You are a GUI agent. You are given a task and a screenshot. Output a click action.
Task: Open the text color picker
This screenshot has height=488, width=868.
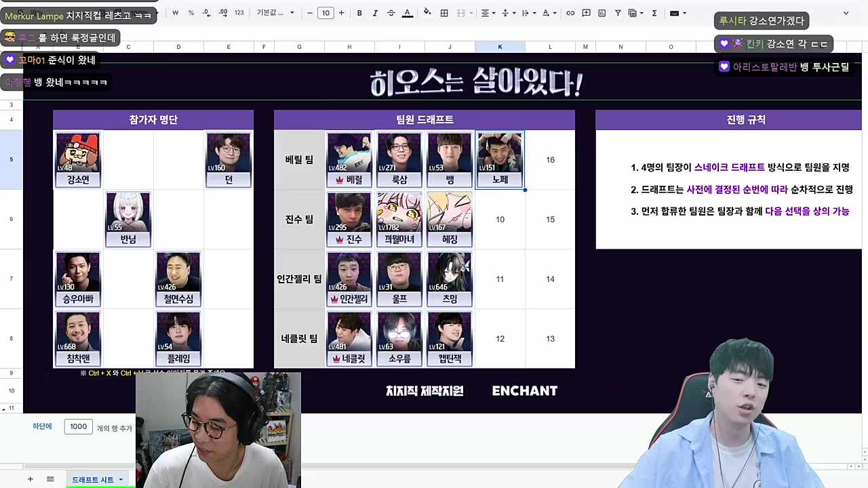(x=407, y=13)
